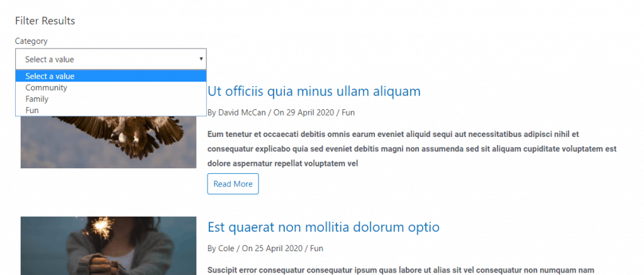This screenshot has width=644, height=275.
Task: Click the eagle post thumbnail
Action: [108, 142]
